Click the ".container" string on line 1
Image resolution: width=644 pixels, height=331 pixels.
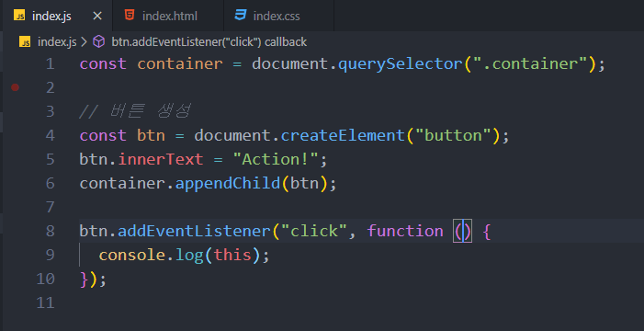click(x=531, y=63)
